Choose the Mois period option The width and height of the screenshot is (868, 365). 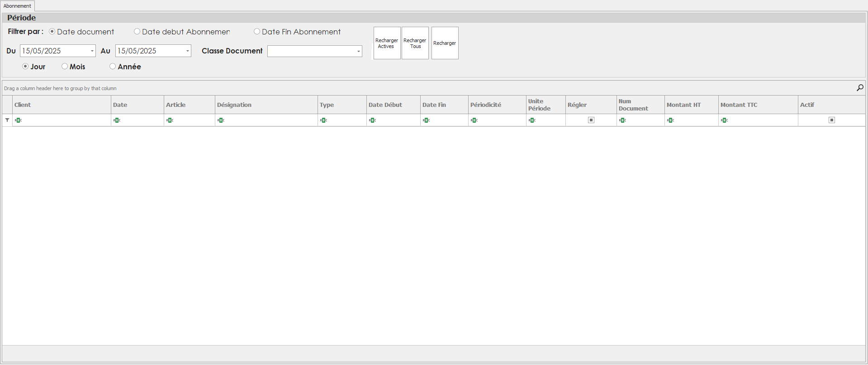[x=65, y=67]
